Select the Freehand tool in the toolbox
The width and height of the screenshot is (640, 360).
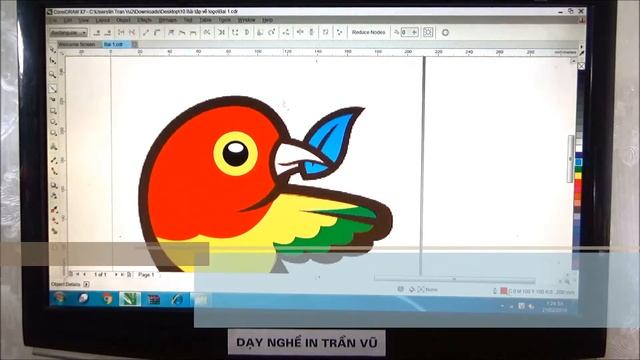point(53,89)
